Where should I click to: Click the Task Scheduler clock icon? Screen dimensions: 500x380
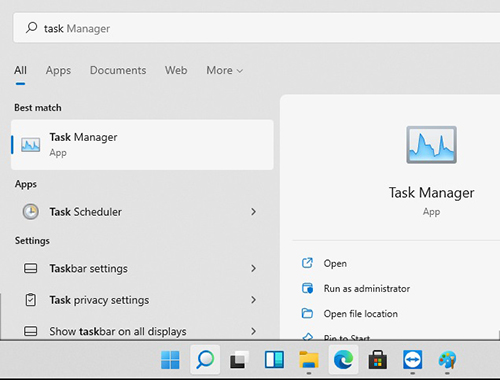[x=31, y=212]
